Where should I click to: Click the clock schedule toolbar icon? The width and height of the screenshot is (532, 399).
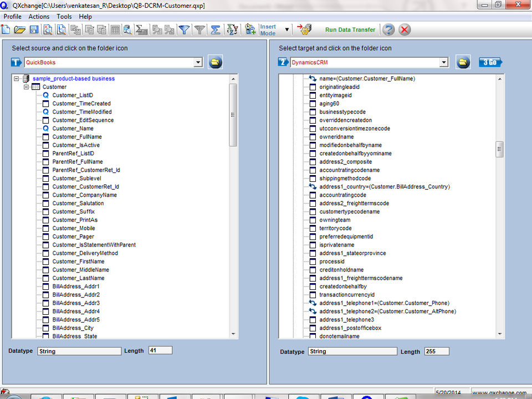pyautogui.click(x=250, y=30)
